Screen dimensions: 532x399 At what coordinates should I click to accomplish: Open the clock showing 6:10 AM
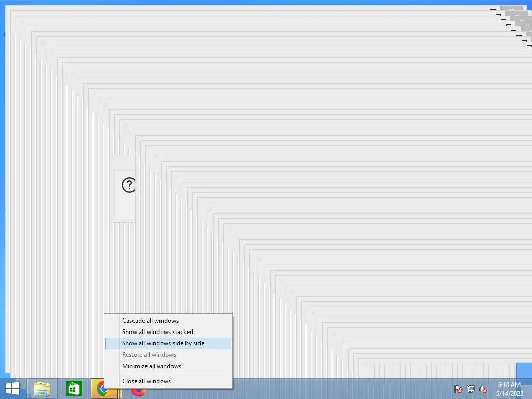point(509,389)
